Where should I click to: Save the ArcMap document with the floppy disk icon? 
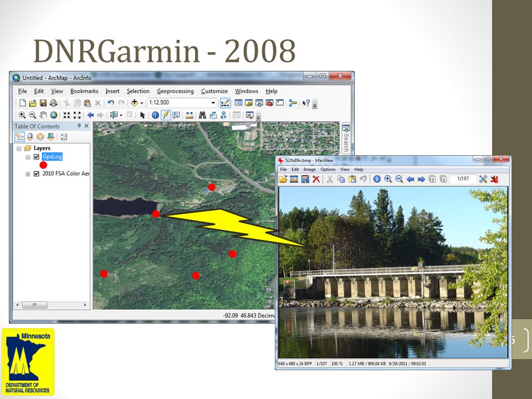click(x=43, y=103)
